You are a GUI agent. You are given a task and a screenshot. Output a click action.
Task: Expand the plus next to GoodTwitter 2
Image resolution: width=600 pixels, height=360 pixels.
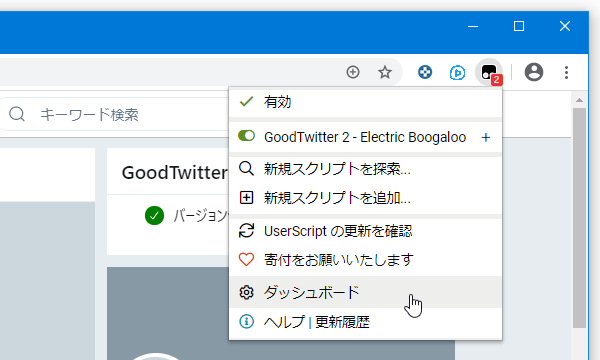pyautogui.click(x=486, y=137)
